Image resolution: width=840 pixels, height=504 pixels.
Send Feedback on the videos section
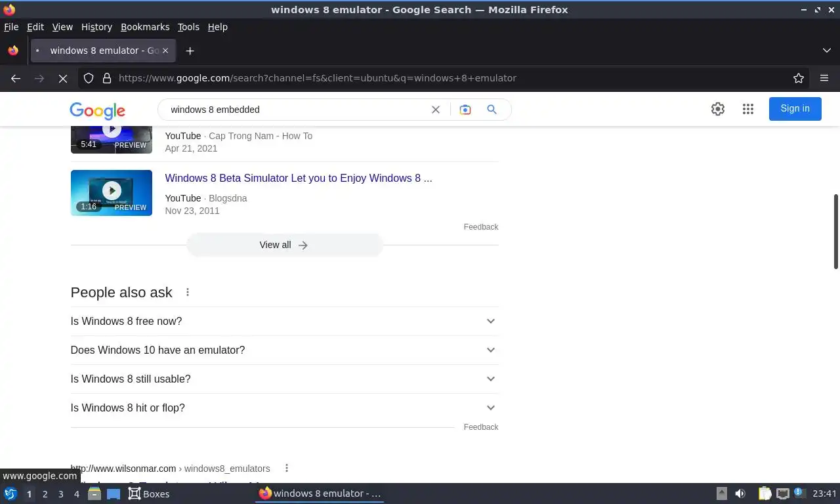481,227
